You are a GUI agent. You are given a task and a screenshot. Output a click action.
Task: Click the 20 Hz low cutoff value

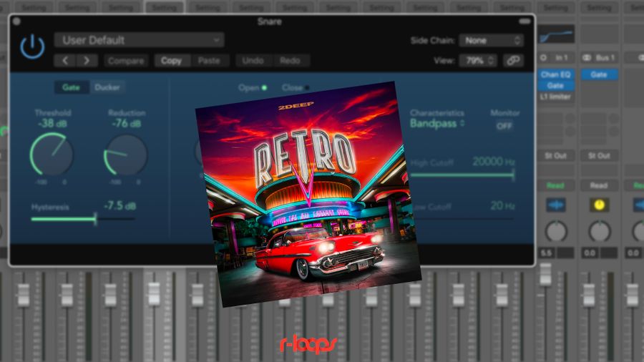pyautogui.click(x=502, y=205)
